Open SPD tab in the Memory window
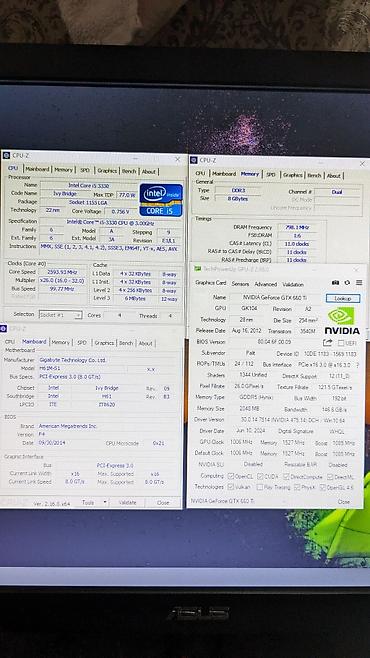 click(x=271, y=175)
